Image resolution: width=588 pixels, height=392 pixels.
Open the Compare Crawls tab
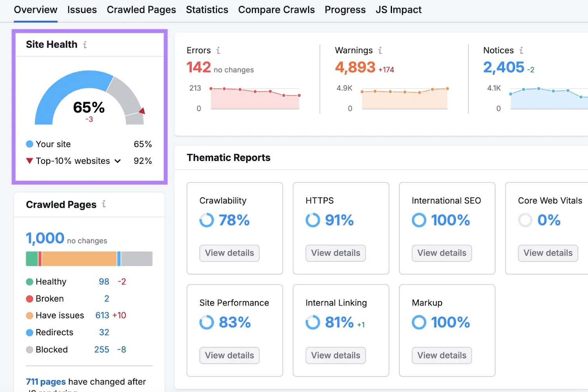(x=276, y=10)
